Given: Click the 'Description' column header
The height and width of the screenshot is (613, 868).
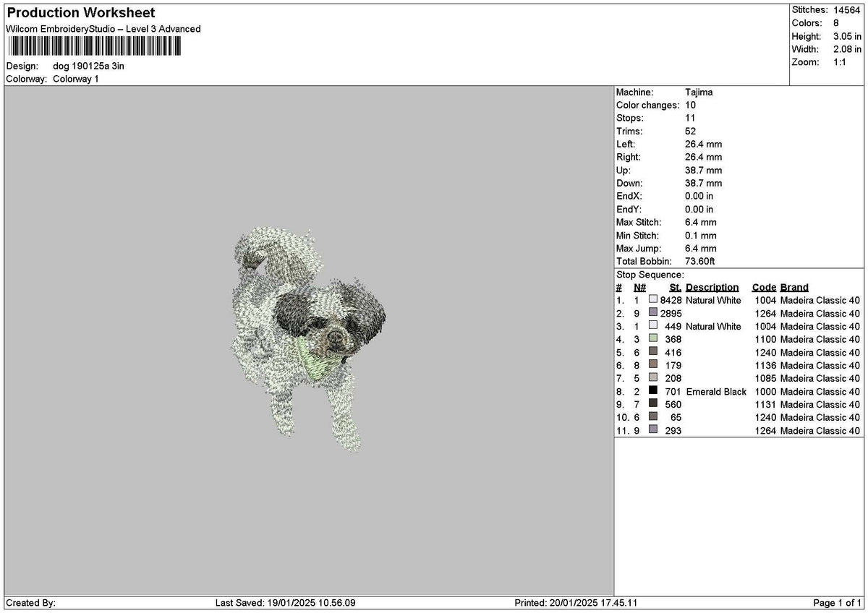Looking at the screenshot, I should 712,288.
